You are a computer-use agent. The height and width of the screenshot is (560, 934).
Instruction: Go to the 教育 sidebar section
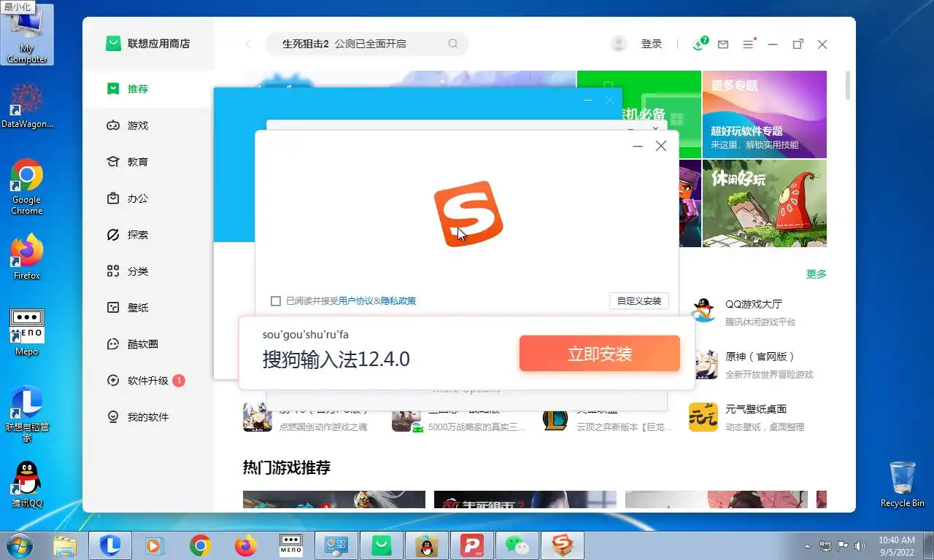coord(148,162)
